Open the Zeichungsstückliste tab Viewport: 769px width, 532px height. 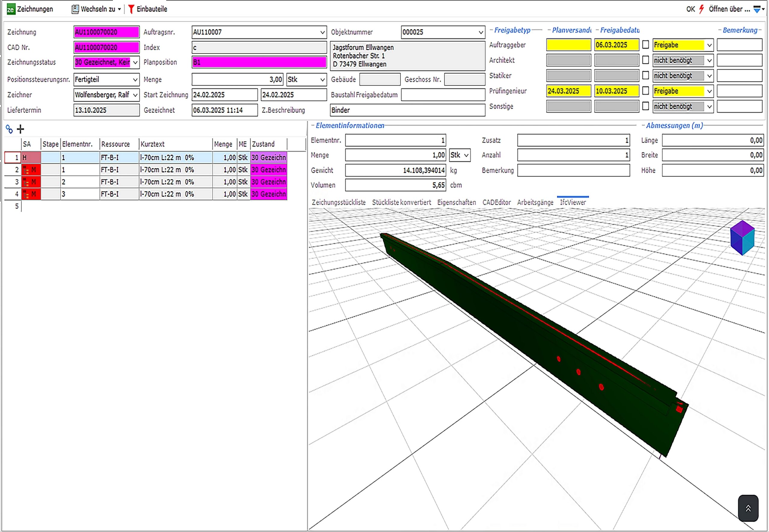click(x=339, y=202)
